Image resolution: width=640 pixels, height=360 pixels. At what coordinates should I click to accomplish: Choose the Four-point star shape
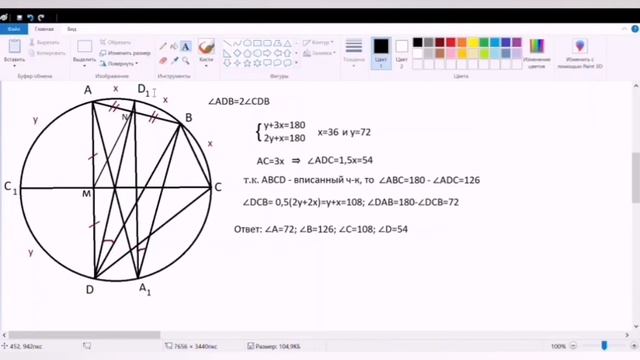[x=238, y=63]
